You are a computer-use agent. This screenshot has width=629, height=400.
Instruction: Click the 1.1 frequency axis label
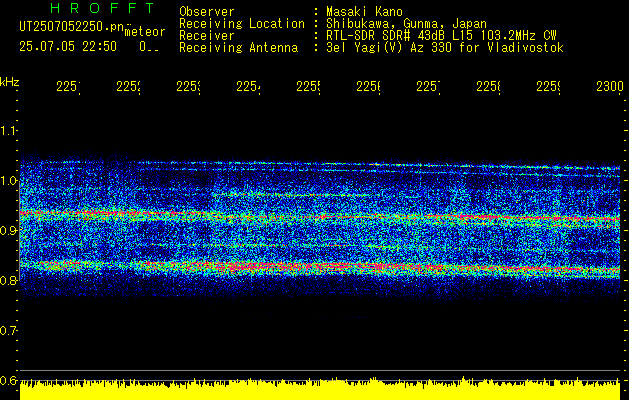(8, 130)
